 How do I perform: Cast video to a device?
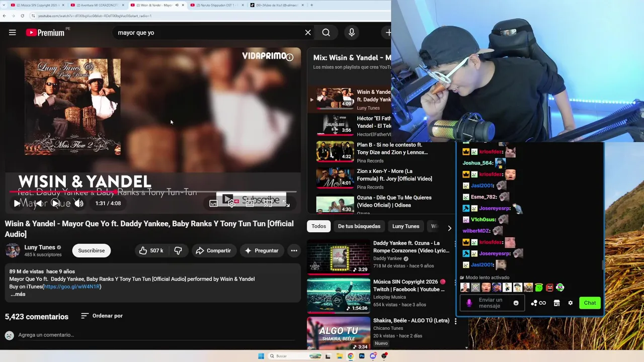point(268,203)
